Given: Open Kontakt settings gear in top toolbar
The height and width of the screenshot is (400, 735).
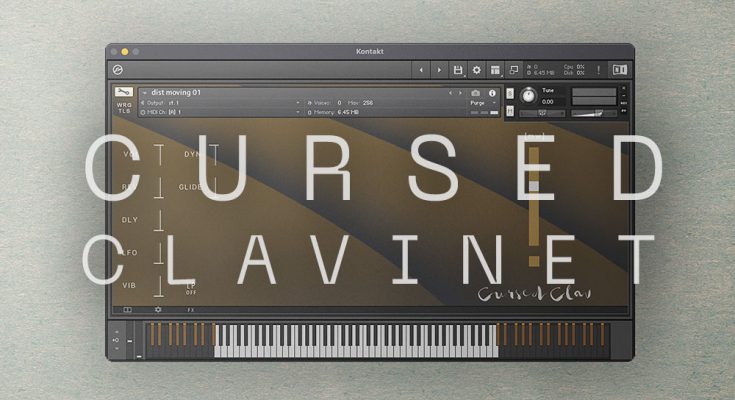Looking at the screenshot, I should 476,70.
